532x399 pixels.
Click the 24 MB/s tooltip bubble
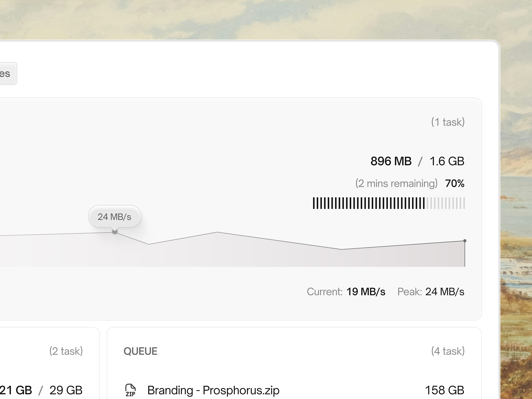click(114, 217)
